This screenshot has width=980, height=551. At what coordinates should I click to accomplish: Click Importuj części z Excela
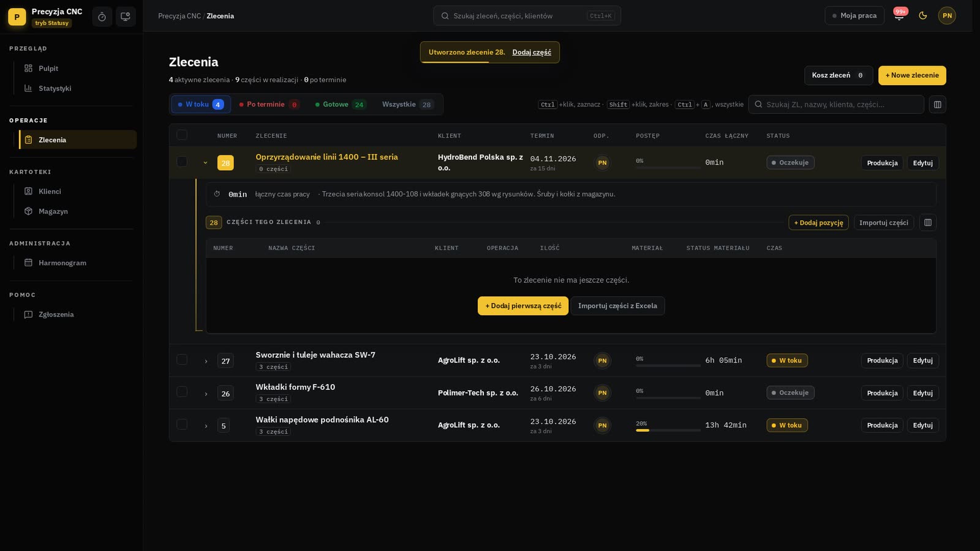pyautogui.click(x=617, y=305)
